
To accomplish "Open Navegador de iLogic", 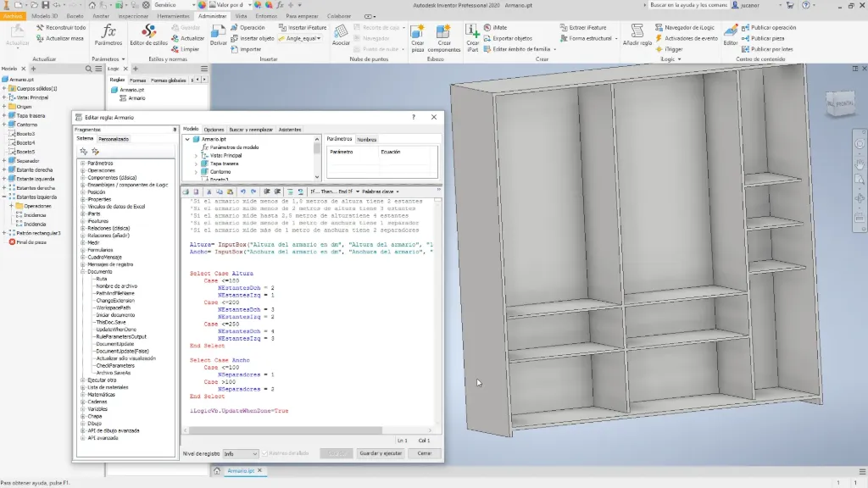I will click(x=685, y=27).
